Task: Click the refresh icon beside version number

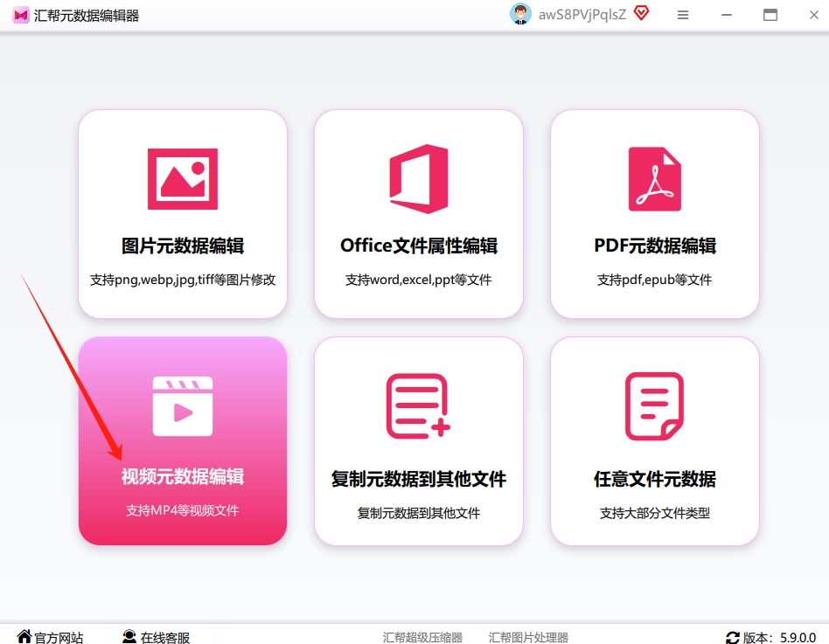Action: 733,638
